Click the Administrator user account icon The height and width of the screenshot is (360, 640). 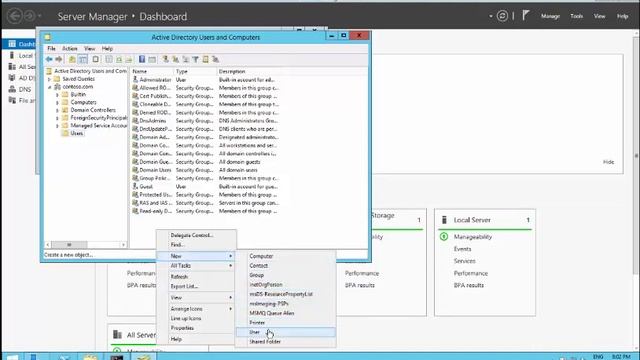(x=135, y=80)
